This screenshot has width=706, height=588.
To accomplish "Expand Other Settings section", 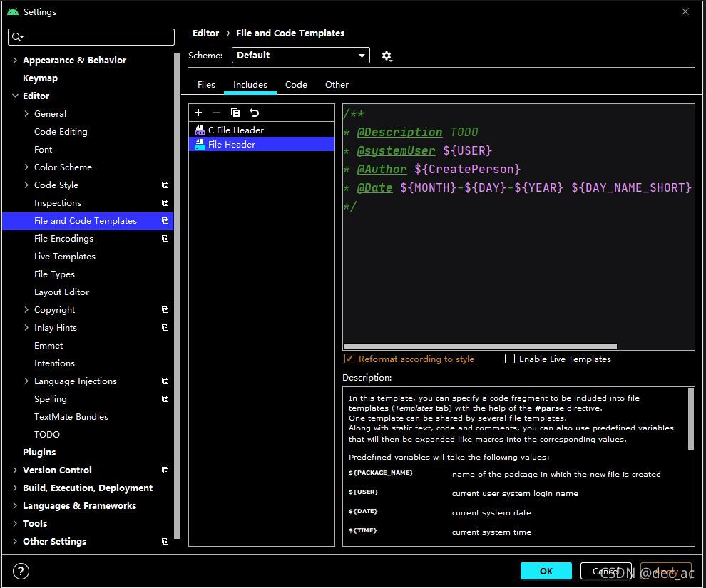I will coord(15,541).
